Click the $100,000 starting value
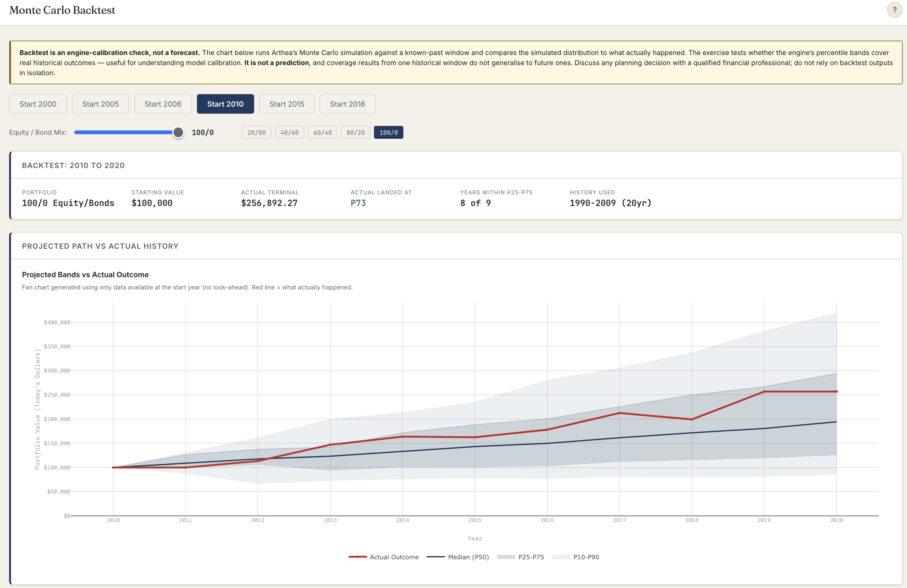Viewport: 907px width, 588px height. [152, 203]
